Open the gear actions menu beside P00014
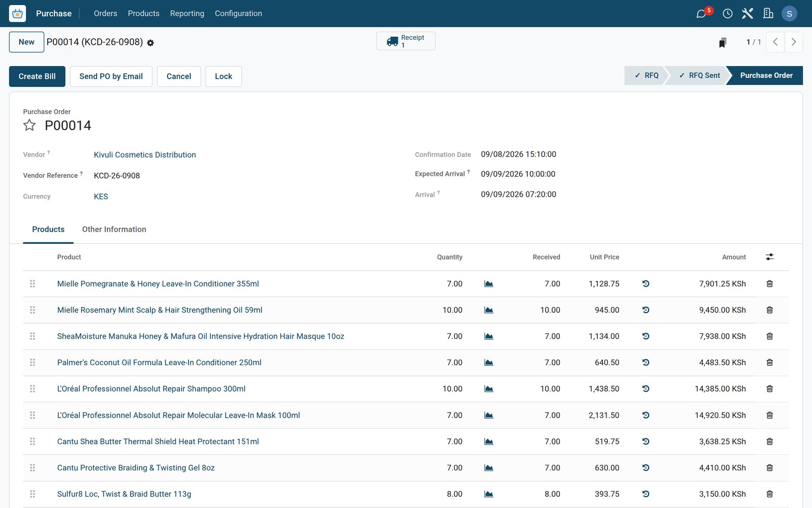The height and width of the screenshot is (508, 812). (151, 43)
